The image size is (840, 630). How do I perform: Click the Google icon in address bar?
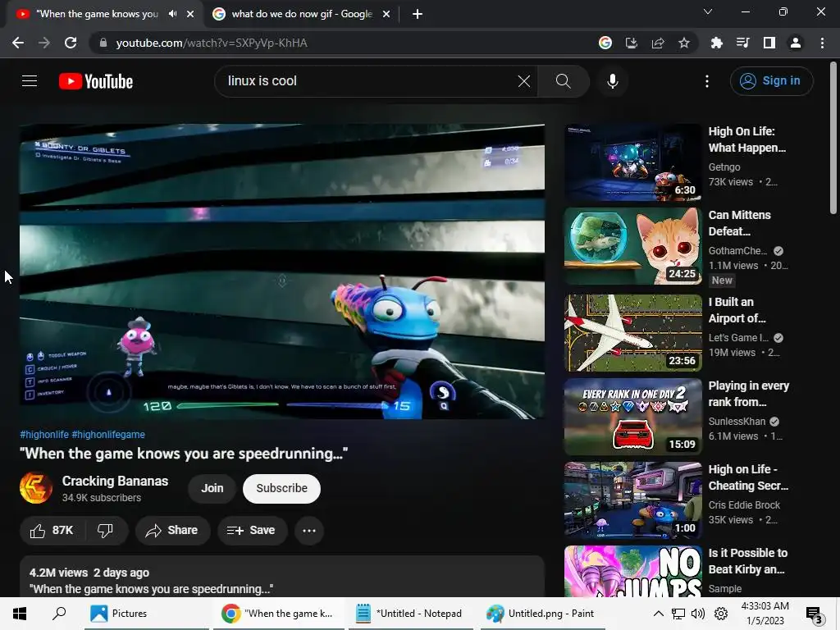[605, 43]
